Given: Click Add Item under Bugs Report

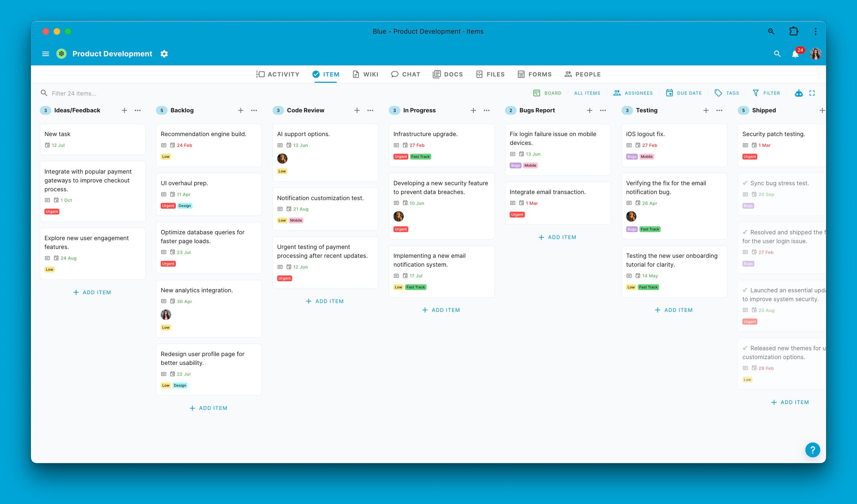Looking at the screenshot, I should (x=557, y=237).
